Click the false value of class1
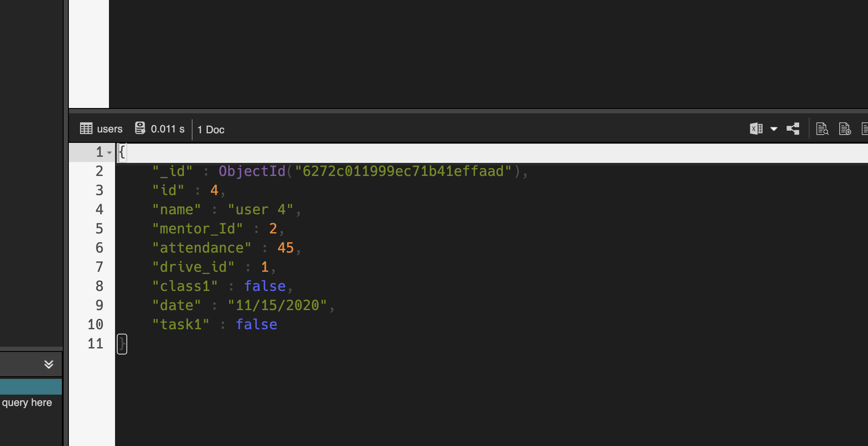The width and height of the screenshot is (868, 446). pyautogui.click(x=265, y=286)
